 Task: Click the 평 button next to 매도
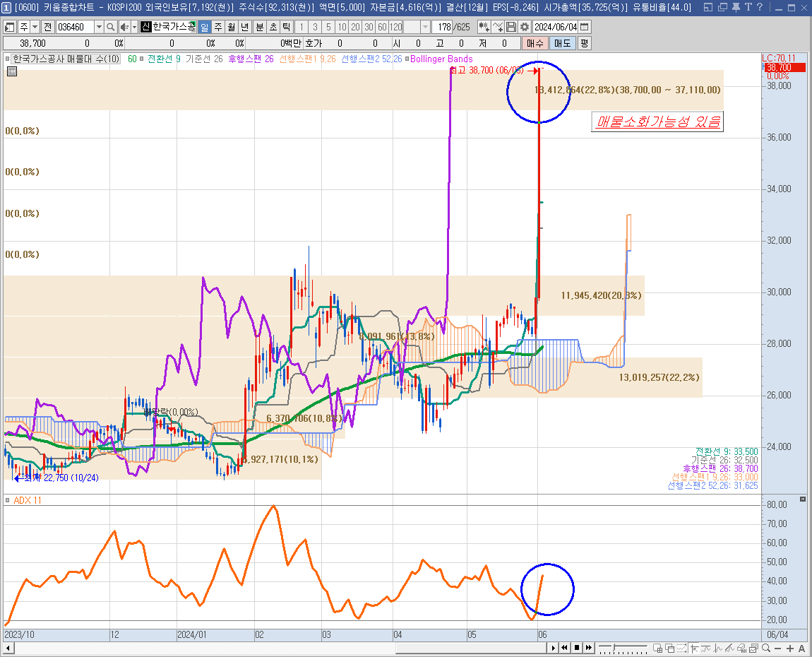584,44
